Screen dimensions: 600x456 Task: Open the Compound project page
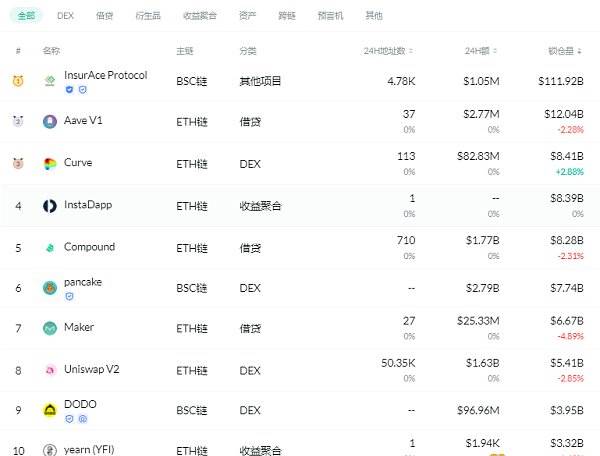pos(90,247)
